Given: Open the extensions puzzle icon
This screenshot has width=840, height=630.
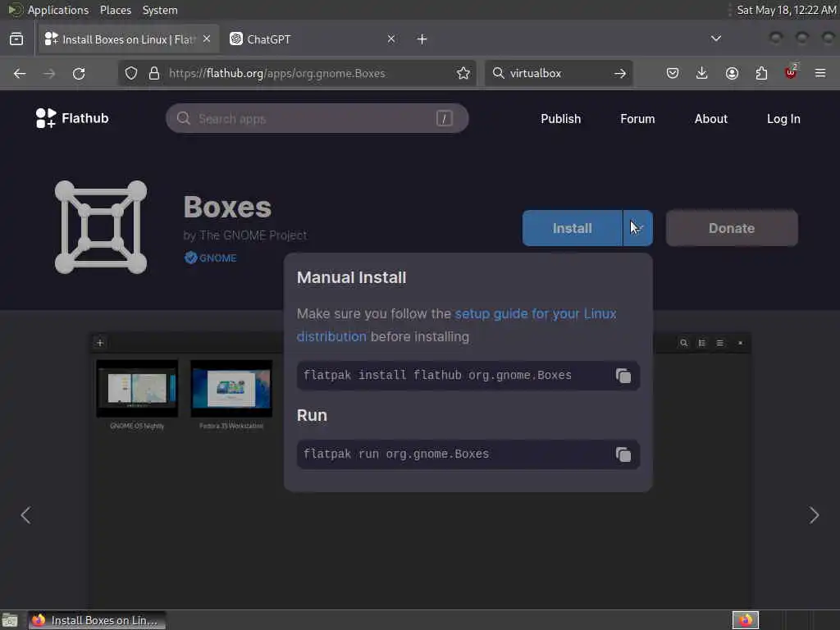Looking at the screenshot, I should point(761,73).
